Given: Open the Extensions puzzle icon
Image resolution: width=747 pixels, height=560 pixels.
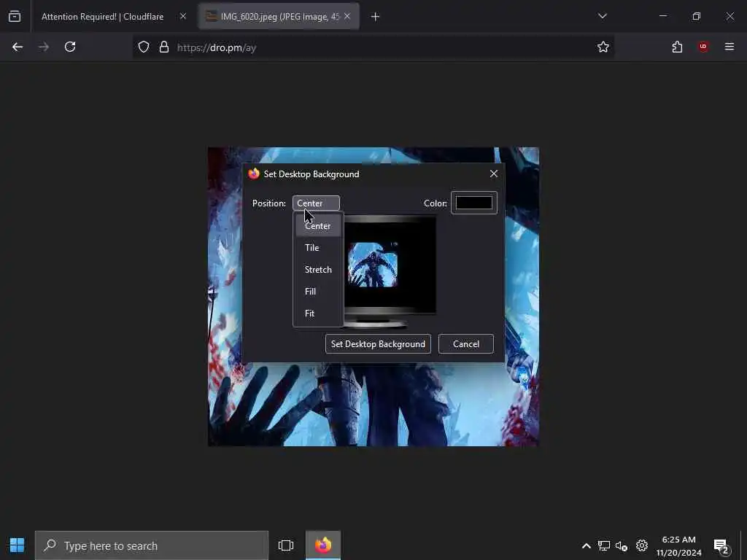Looking at the screenshot, I should [x=677, y=47].
